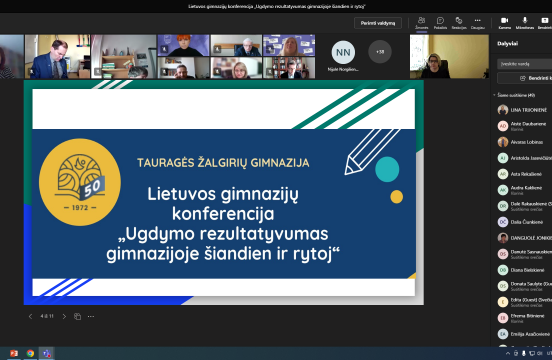This screenshot has width=552, height=360.
Task: Click the slide counter 4 iš 11
Action: click(47, 316)
